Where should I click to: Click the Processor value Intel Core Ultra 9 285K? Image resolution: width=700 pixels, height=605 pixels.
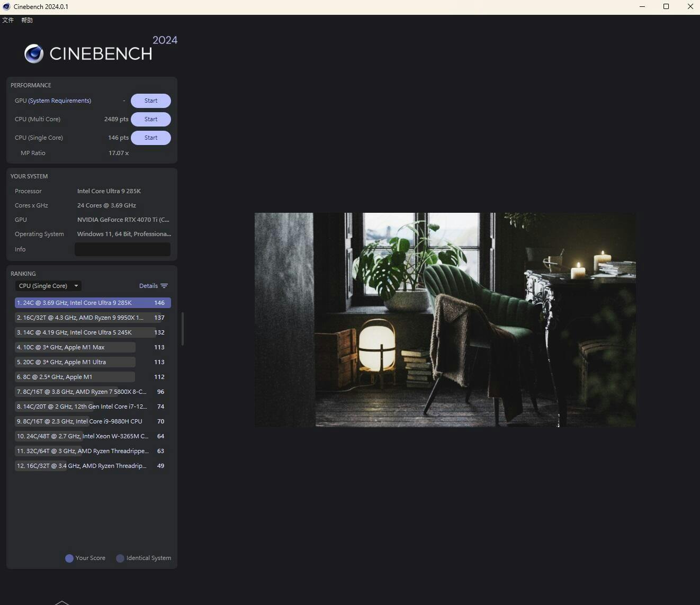[x=109, y=191]
